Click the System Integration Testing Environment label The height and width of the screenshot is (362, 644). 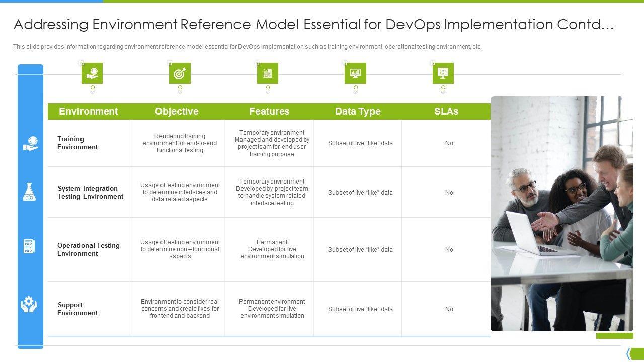[x=90, y=193]
